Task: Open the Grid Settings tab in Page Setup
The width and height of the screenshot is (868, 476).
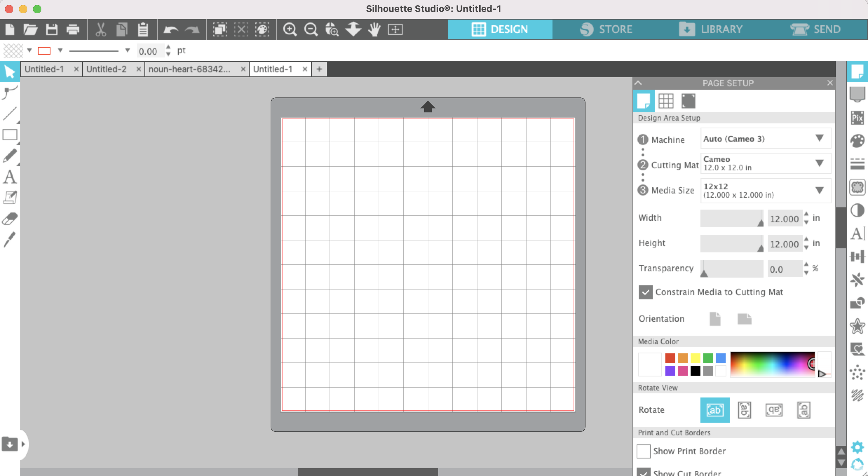Action: tap(666, 101)
